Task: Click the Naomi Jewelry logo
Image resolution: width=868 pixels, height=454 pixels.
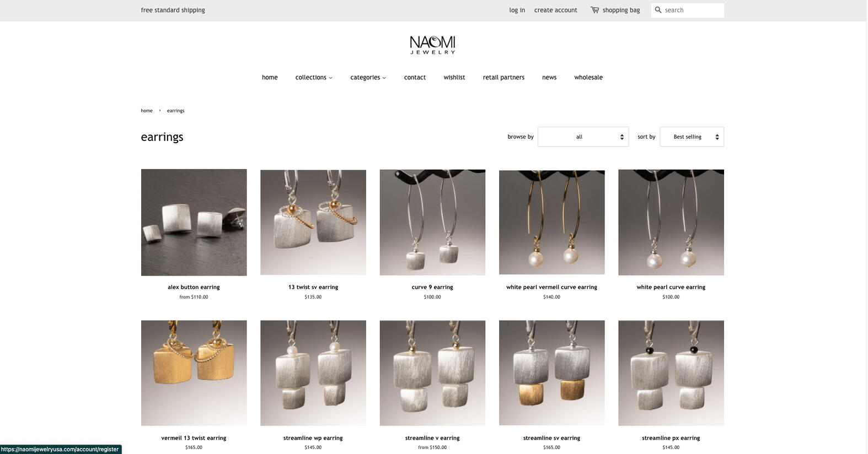Action: [433, 45]
